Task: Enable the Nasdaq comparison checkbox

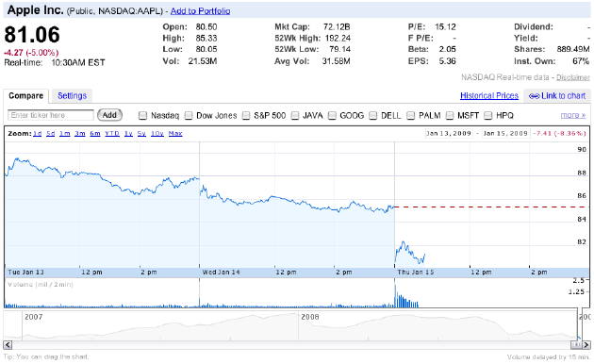Action: tap(142, 116)
